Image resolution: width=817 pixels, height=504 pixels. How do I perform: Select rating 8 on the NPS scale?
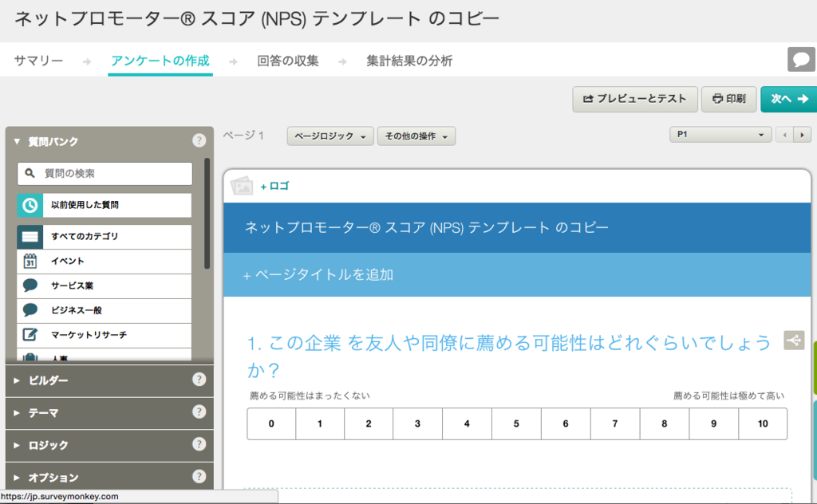[665, 423]
